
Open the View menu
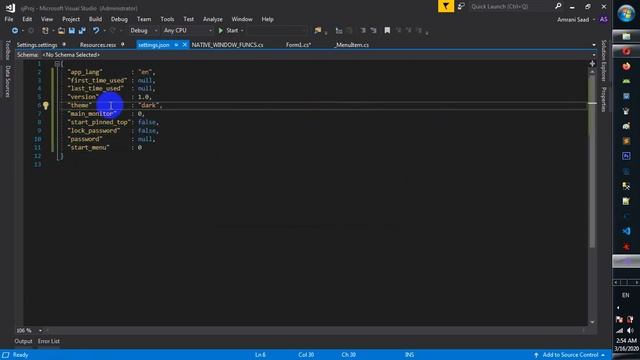click(x=47, y=19)
